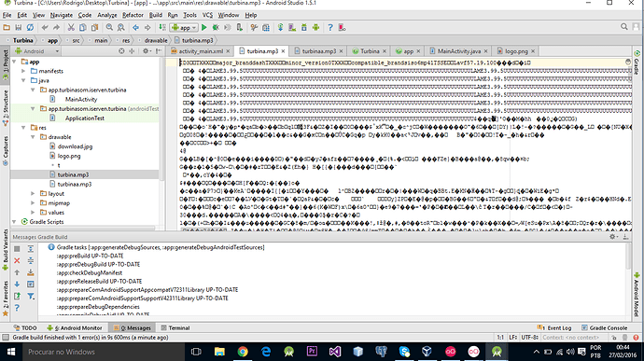Click the Cut scissors icon
The image size is (644, 361).
tap(71, 27)
